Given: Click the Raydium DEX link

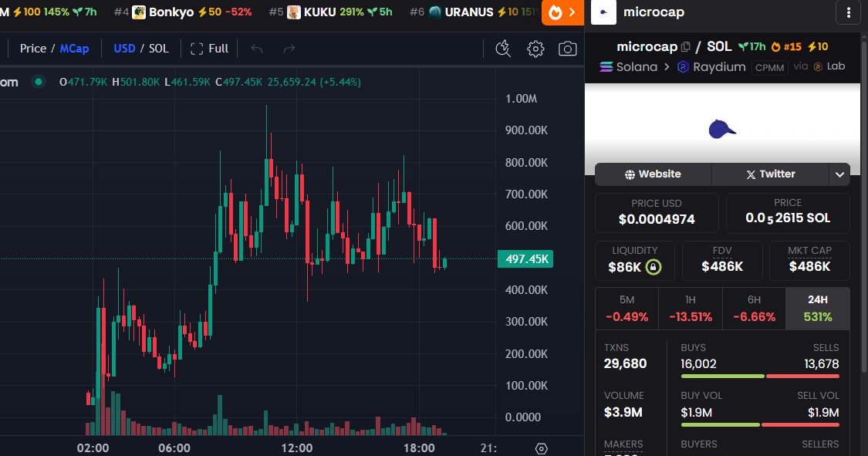Looking at the screenshot, I should 711,67.
